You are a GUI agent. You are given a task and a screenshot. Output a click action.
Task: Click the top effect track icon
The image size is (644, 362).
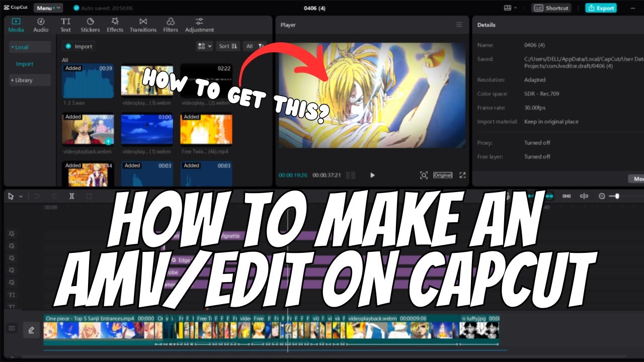click(x=12, y=234)
